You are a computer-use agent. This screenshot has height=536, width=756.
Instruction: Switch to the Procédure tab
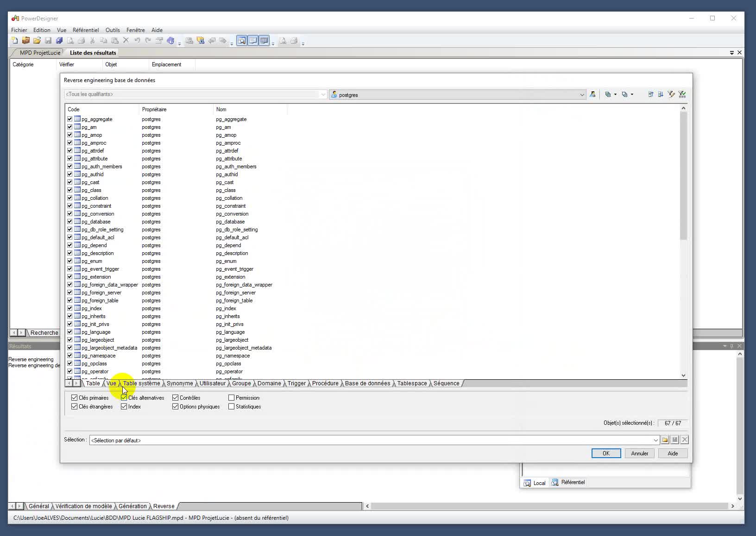pyautogui.click(x=325, y=383)
